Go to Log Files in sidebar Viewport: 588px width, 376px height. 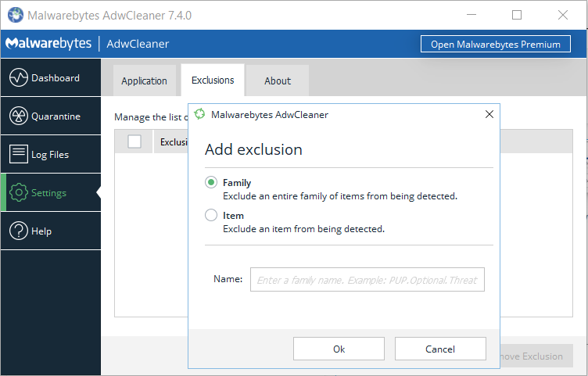point(51,154)
